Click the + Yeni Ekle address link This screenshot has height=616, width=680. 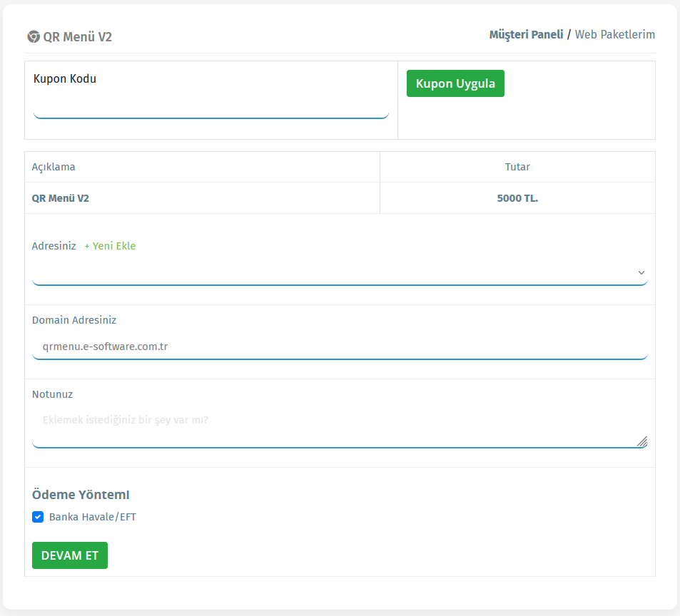point(110,246)
